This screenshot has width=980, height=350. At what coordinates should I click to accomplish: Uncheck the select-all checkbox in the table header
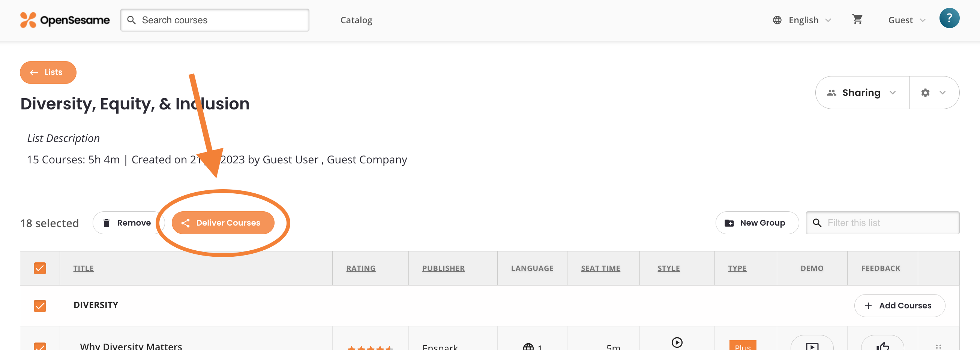click(x=39, y=268)
